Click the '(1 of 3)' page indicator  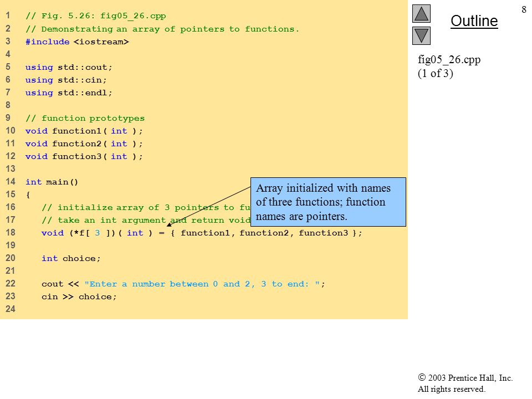pyautogui.click(x=436, y=73)
